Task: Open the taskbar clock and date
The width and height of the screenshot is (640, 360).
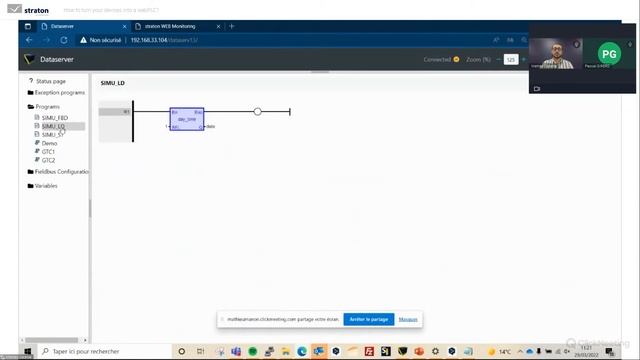Action: tap(586, 351)
